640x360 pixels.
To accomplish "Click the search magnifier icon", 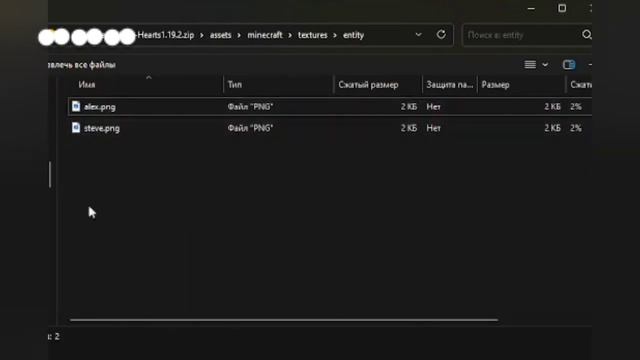I will click(587, 35).
